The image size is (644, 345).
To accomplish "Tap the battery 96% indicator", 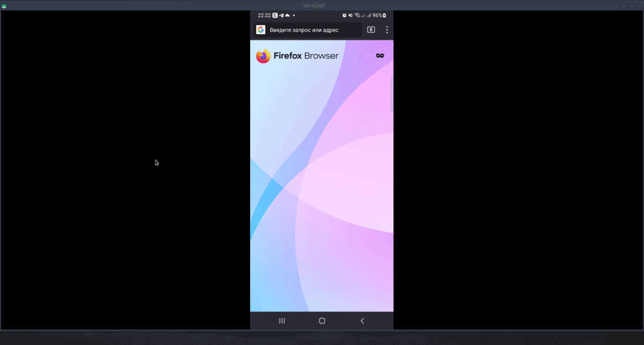I will [379, 16].
